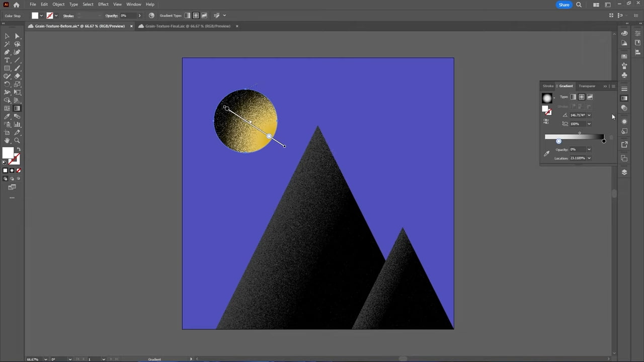The height and width of the screenshot is (362, 644).
Task: Enable the Freeform gradient type
Action: [x=590, y=97]
